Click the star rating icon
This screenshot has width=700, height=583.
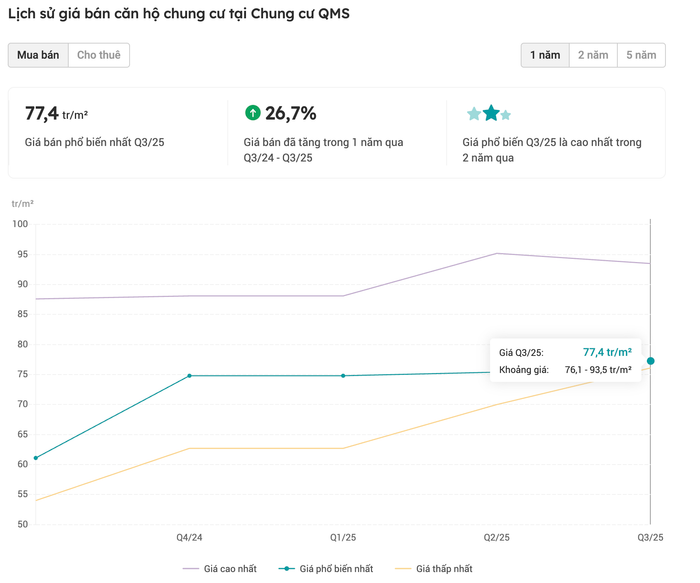pyautogui.click(x=489, y=113)
